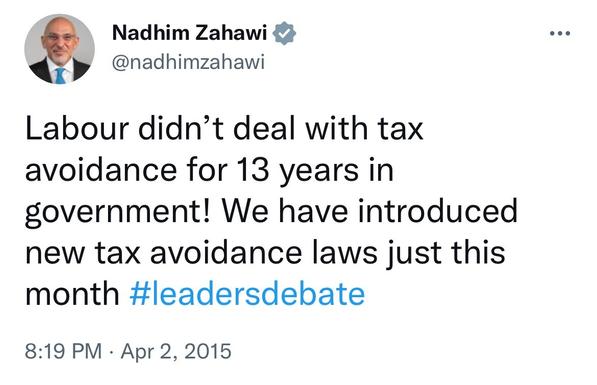This screenshot has width=597, height=385.
Task: Follow the #leadersdebate hashtag link
Action: click(247, 294)
